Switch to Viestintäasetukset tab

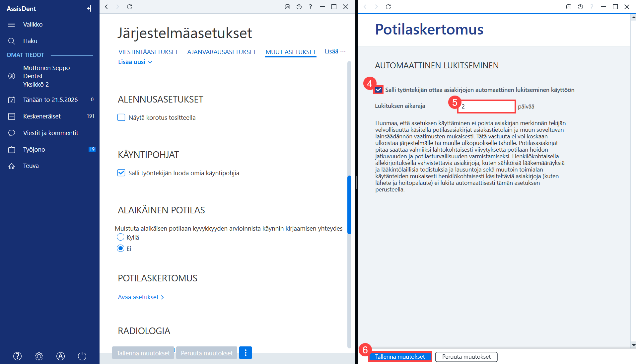[x=148, y=52]
